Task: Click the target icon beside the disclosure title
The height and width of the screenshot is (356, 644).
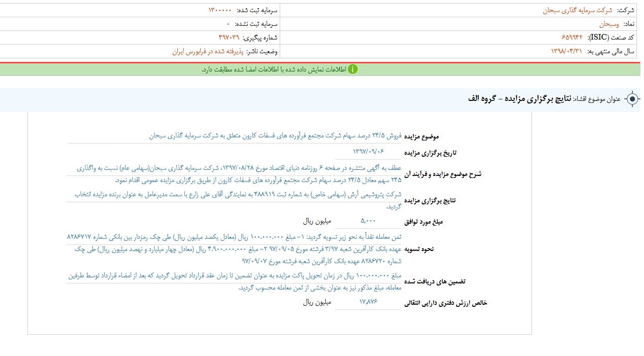Action: pos(632,99)
